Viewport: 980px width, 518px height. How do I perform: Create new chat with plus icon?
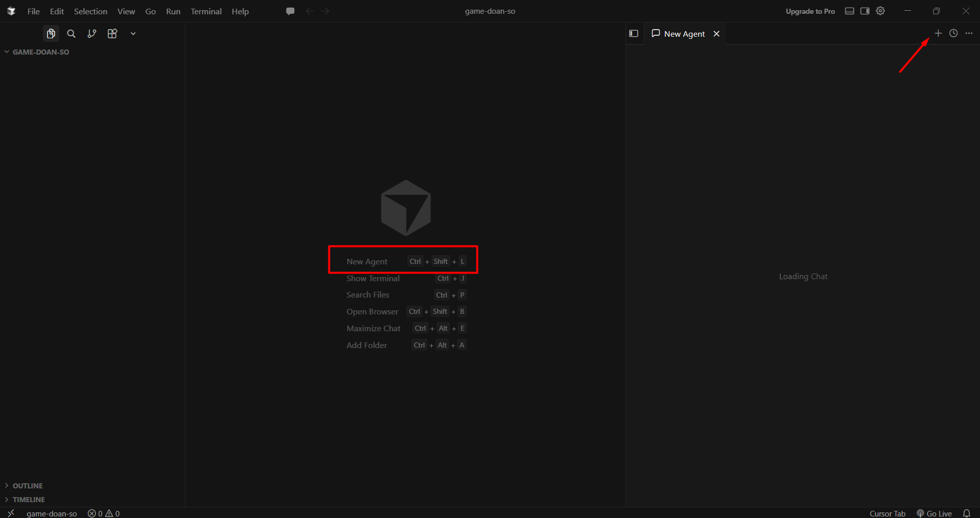click(938, 33)
